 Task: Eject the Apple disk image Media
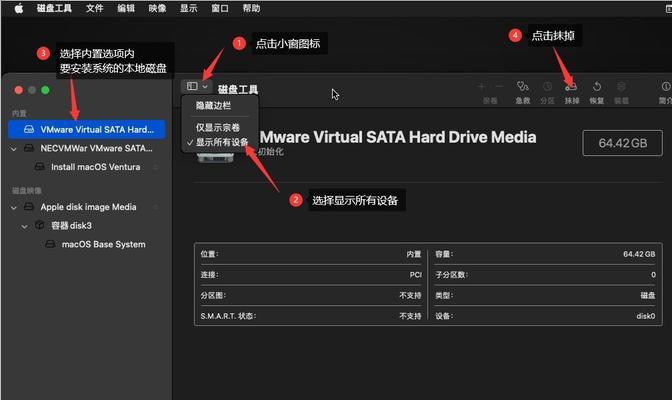pos(156,207)
